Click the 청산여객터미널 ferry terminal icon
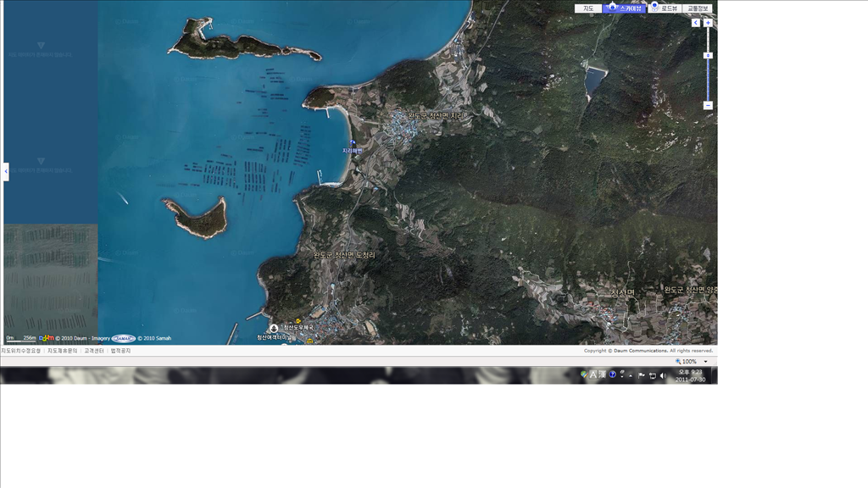The height and width of the screenshot is (488, 868). coord(274,328)
